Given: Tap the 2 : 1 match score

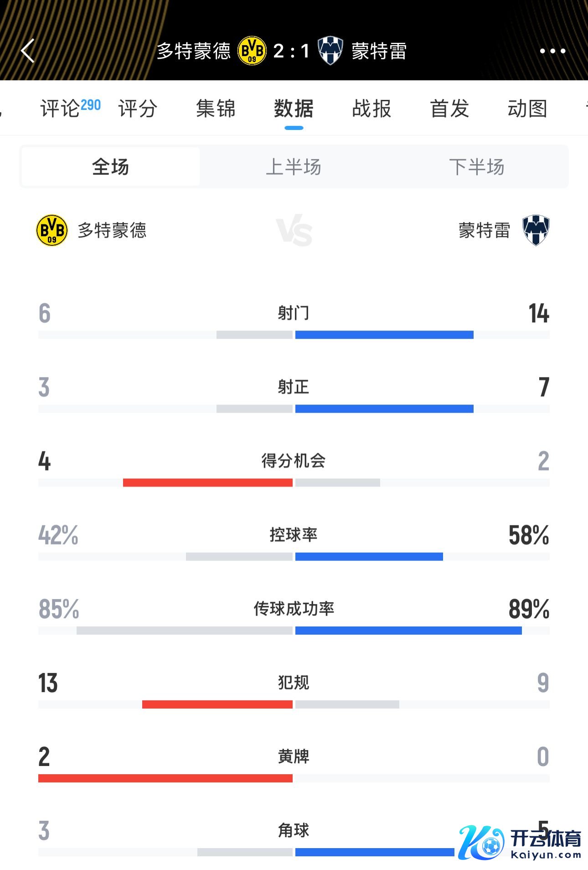Looking at the screenshot, I should pos(291,51).
